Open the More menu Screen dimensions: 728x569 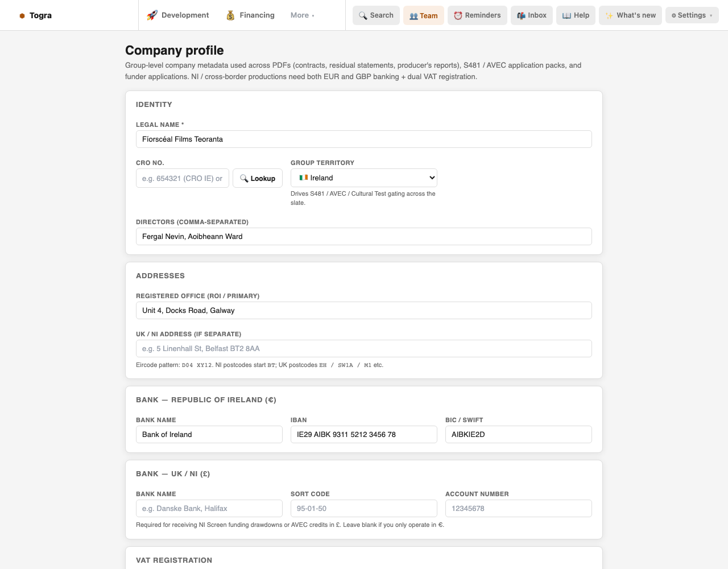(x=303, y=15)
